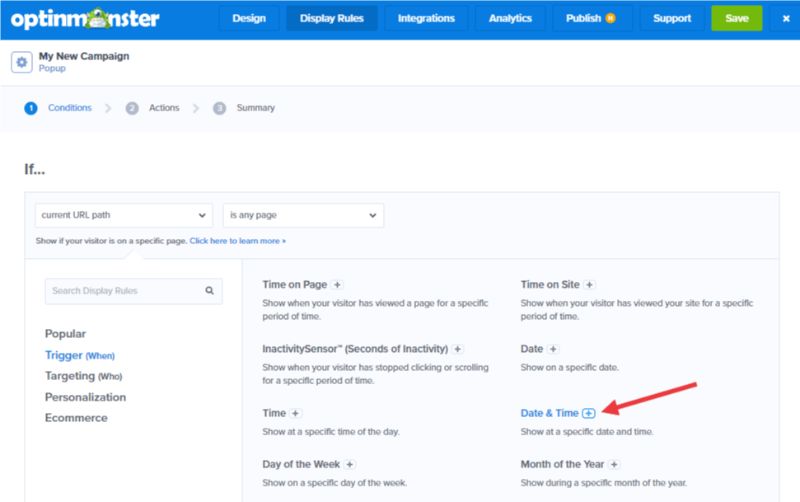
Task: Open the Analytics tab
Action: click(510, 18)
